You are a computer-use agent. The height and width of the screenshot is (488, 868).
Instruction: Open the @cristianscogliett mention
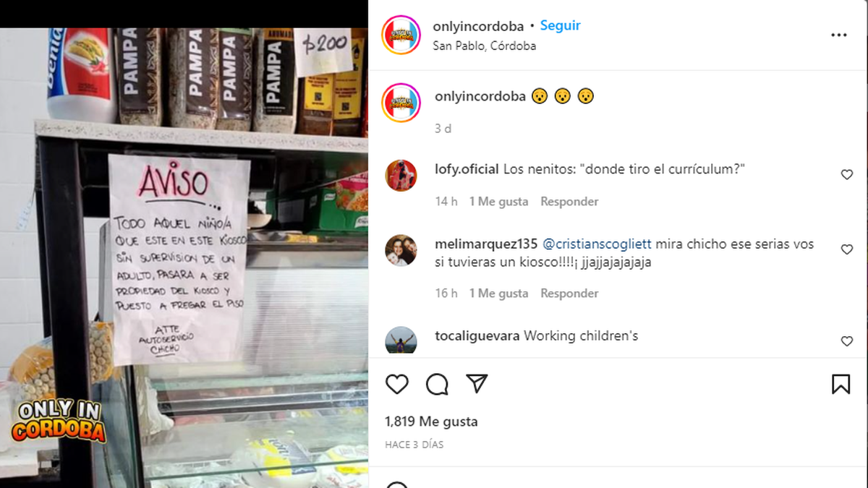(x=595, y=244)
